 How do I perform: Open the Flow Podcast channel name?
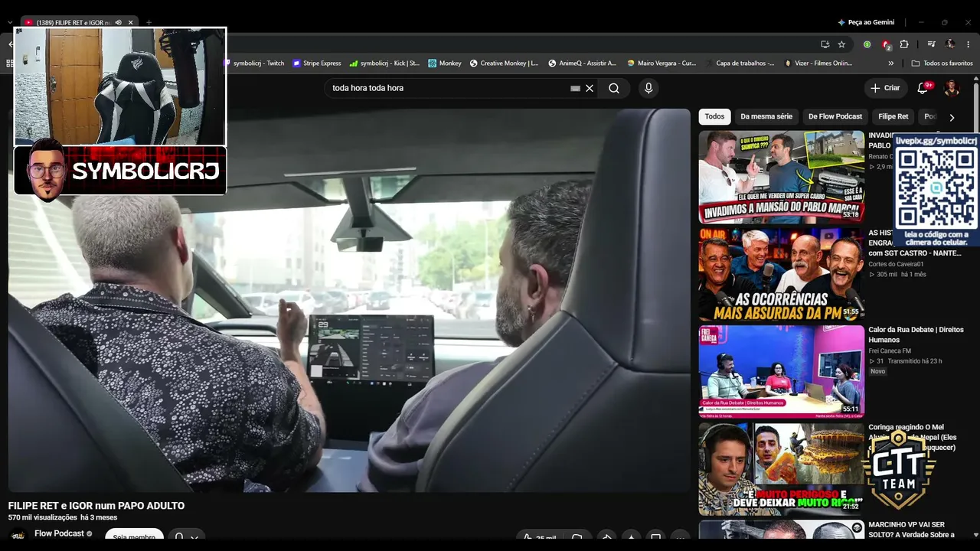point(59,533)
